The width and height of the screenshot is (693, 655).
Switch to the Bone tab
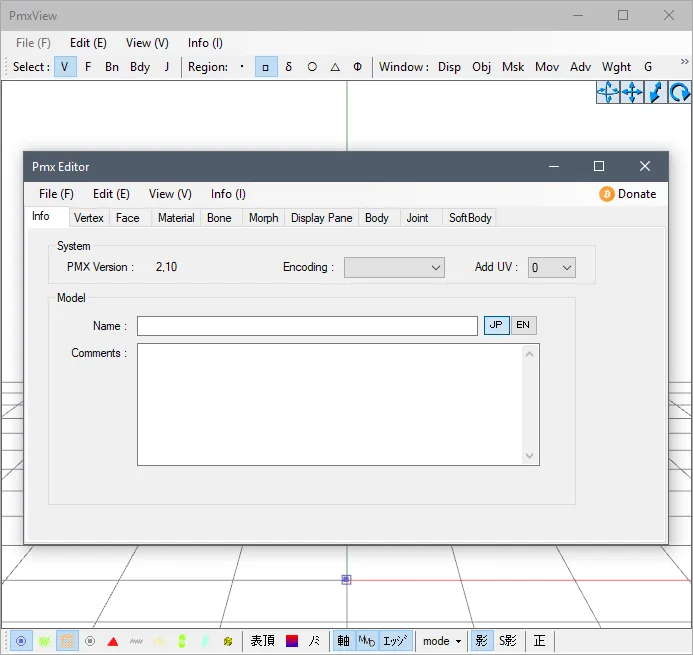point(219,218)
